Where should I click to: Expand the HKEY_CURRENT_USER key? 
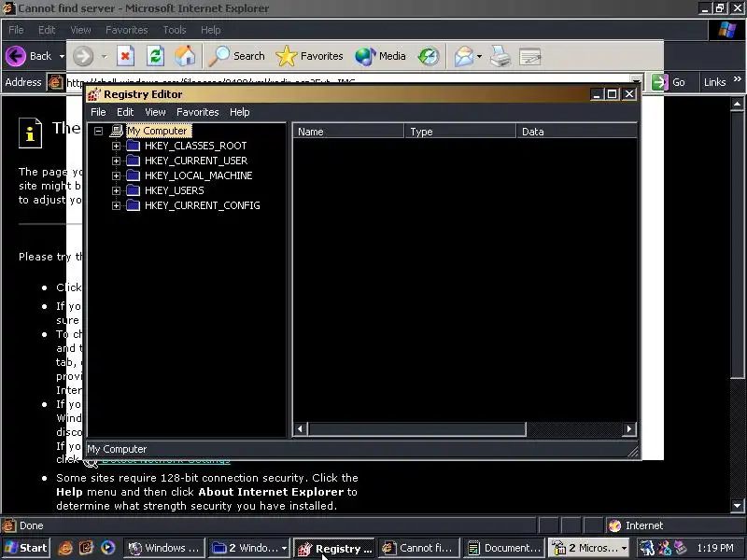116,161
